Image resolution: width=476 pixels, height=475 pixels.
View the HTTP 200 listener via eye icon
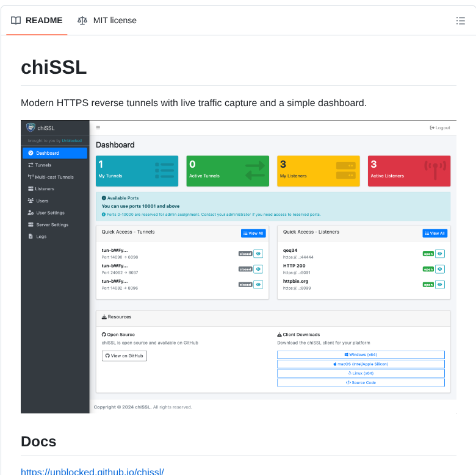pos(439,269)
